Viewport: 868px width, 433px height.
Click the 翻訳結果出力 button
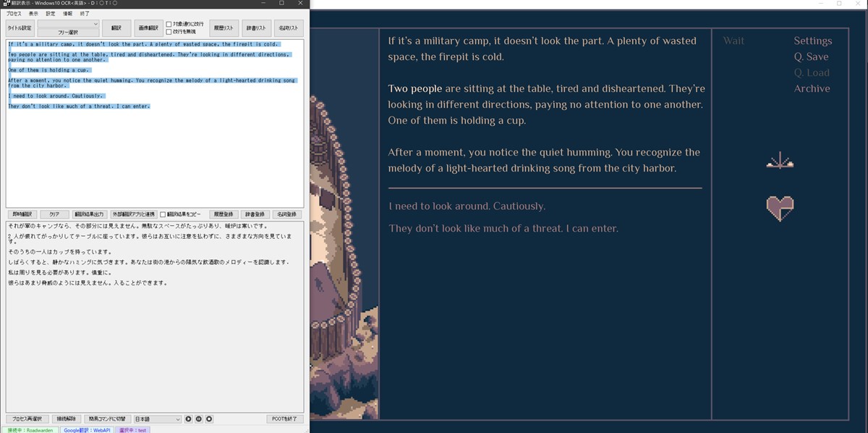[90, 214]
